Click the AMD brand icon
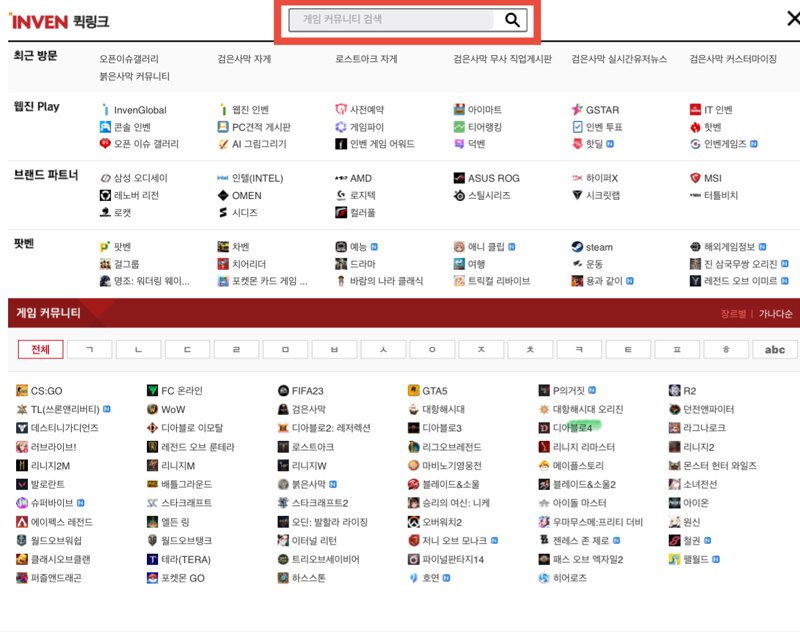This screenshot has width=800, height=632. point(341,178)
